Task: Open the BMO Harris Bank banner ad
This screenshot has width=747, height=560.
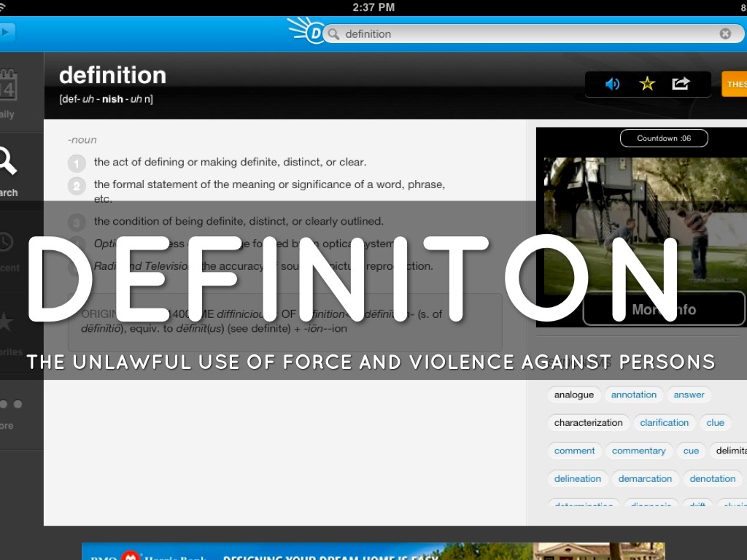Action: click(373, 552)
